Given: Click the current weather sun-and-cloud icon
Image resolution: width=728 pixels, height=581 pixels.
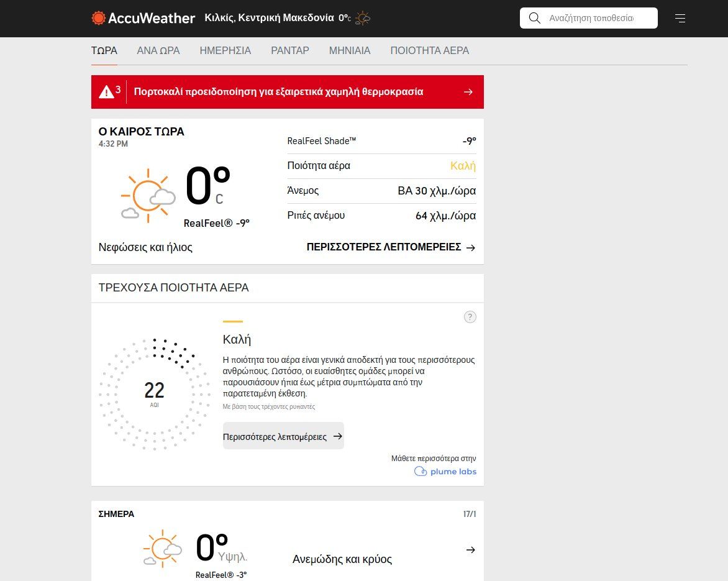Looking at the screenshot, I should (148, 195).
